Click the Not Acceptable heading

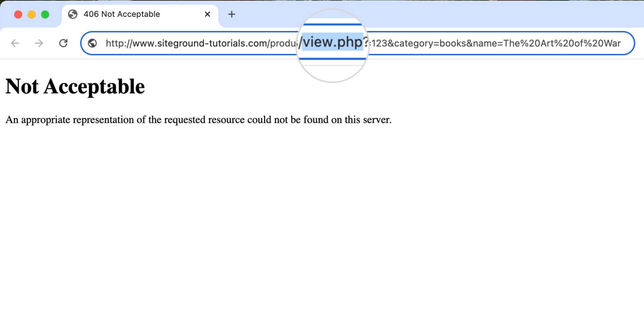tap(75, 87)
